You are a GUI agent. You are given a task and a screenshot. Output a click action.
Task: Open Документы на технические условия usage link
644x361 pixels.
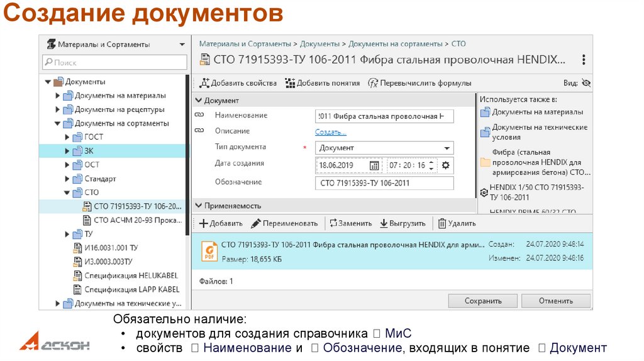tap(535, 132)
